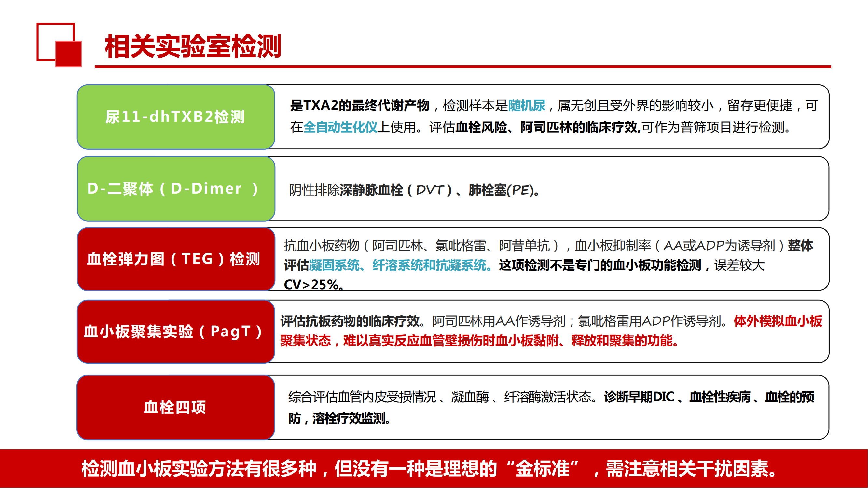
Task: Click the bold text 这项检测不是专门的血小板功能检测
Action: [x=600, y=265]
